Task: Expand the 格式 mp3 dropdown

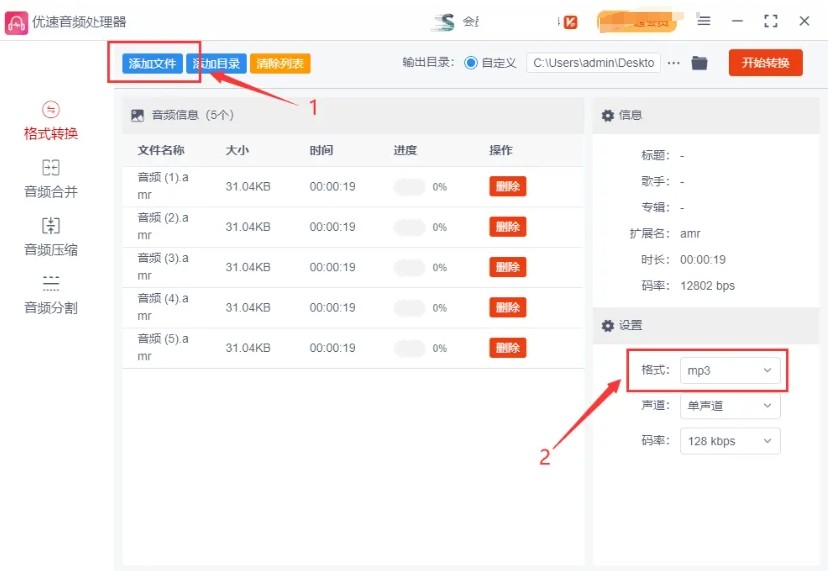Action: (x=729, y=370)
